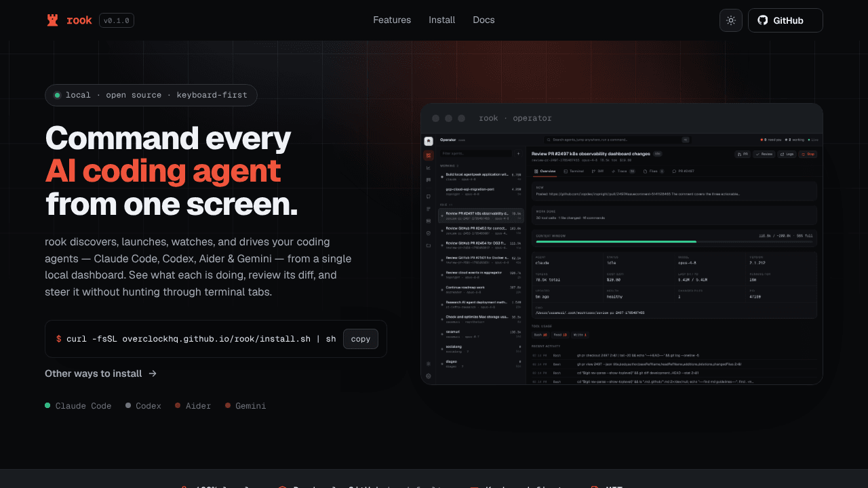Click the Bash tool usage chip

click(x=540, y=335)
